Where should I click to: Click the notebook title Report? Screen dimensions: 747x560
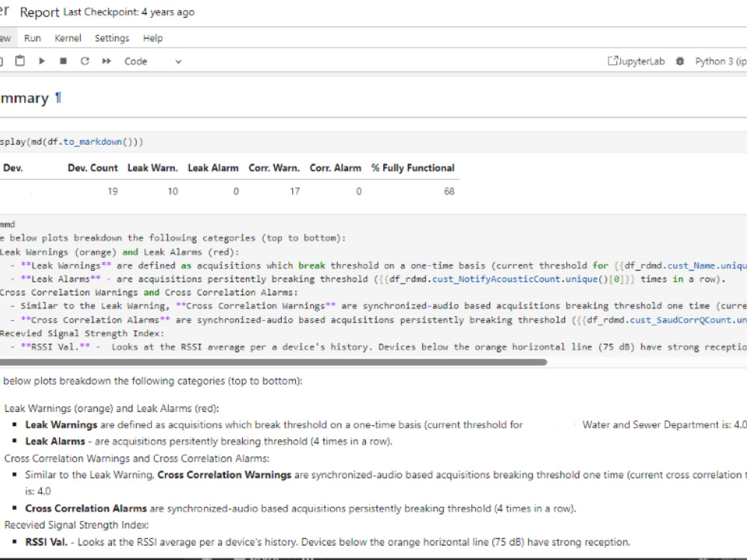point(40,13)
